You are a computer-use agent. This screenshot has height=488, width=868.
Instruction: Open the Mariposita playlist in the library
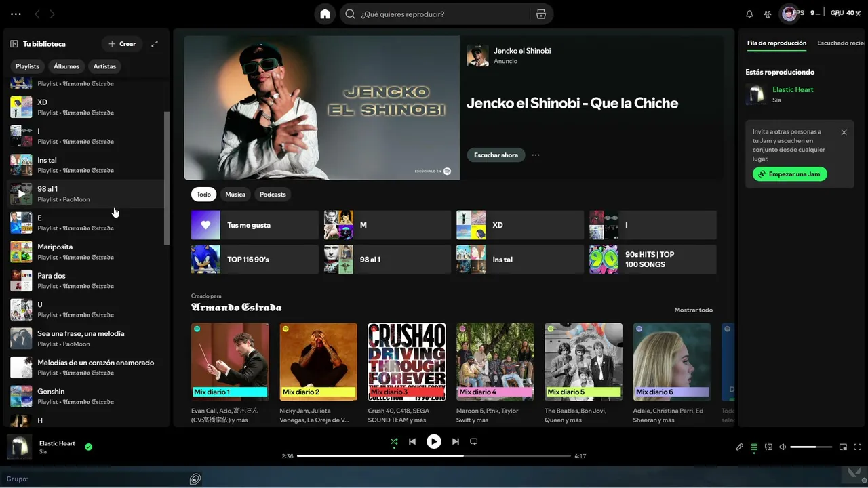[x=86, y=251]
